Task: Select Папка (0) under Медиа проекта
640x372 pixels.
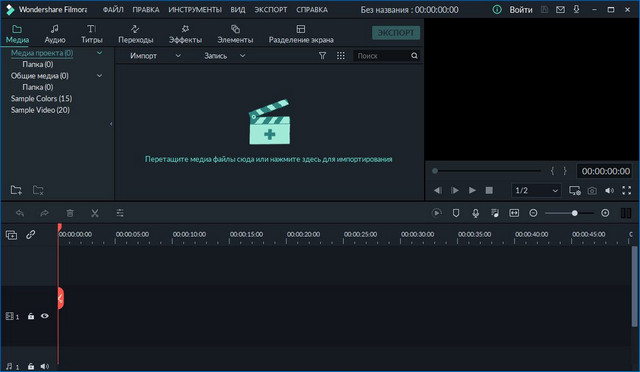Action: [38, 64]
